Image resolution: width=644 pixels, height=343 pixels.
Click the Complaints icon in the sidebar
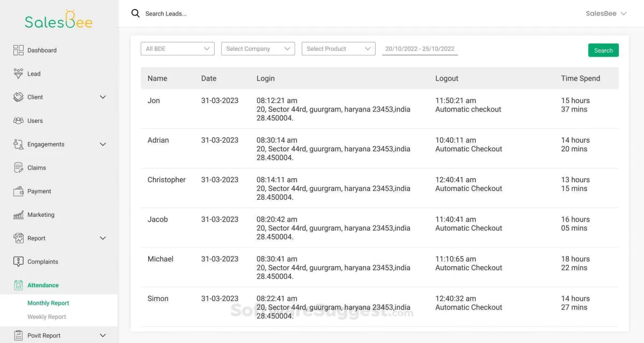(x=18, y=261)
